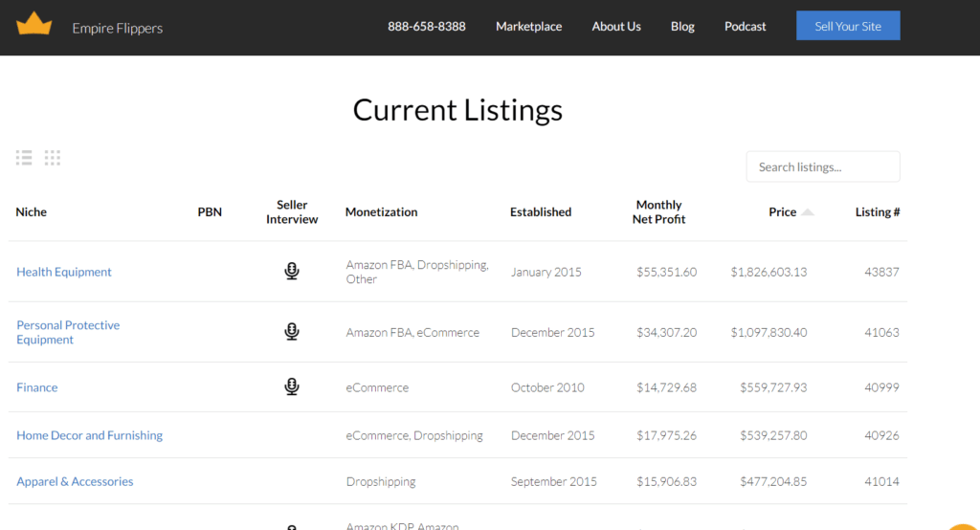The width and height of the screenshot is (980, 530).
Task: Click established date October 2010
Action: click(547, 387)
